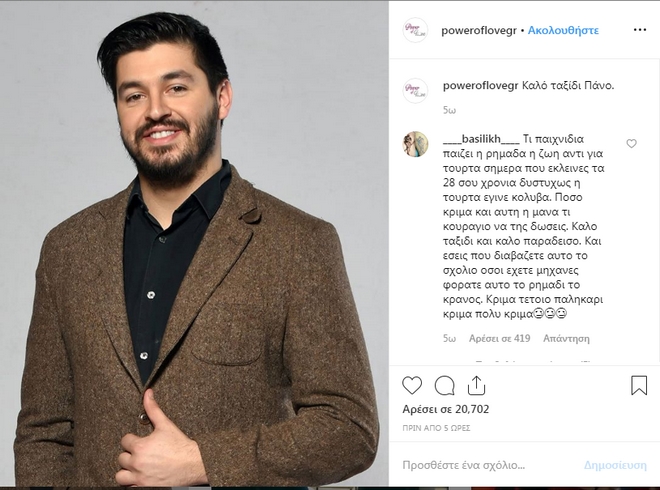Like the ____basilikh____ comment with small heart
Viewport: 660px width, 490px height.
pos(631,144)
